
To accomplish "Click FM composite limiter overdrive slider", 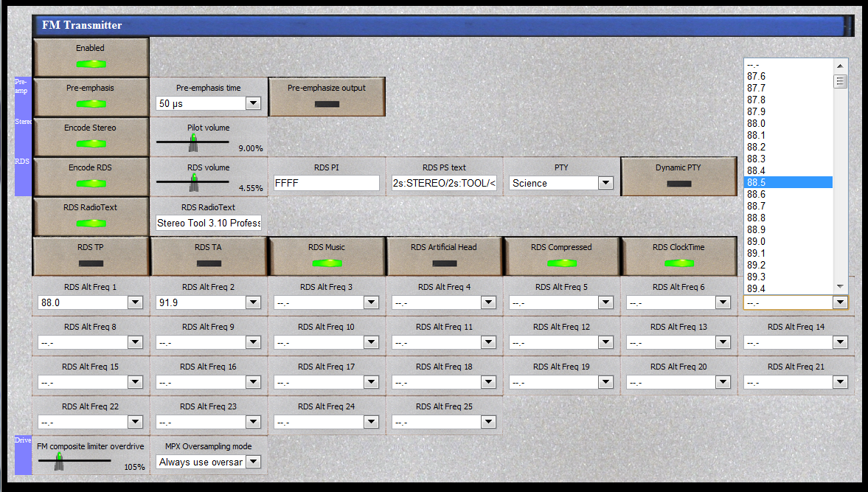I will click(x=59, y=462).
